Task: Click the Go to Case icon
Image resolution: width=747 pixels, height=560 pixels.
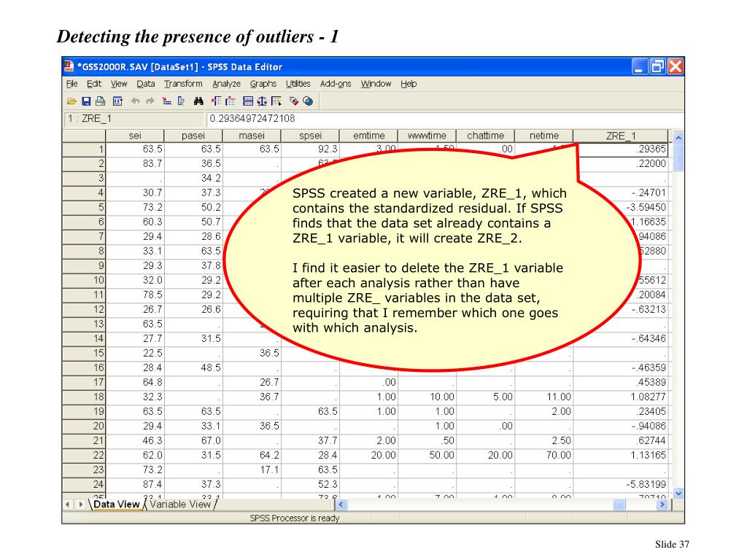Action: click(167, 101)
